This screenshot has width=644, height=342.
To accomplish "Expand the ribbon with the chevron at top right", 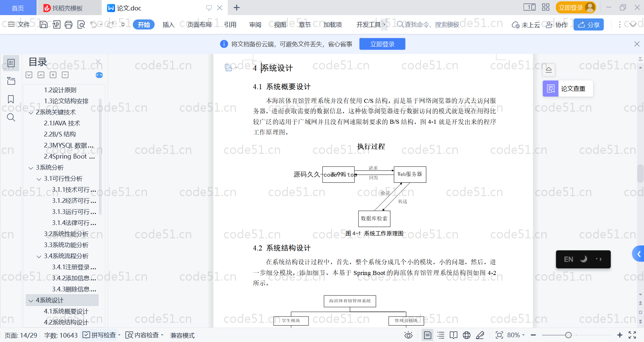I will coord(633,24).
